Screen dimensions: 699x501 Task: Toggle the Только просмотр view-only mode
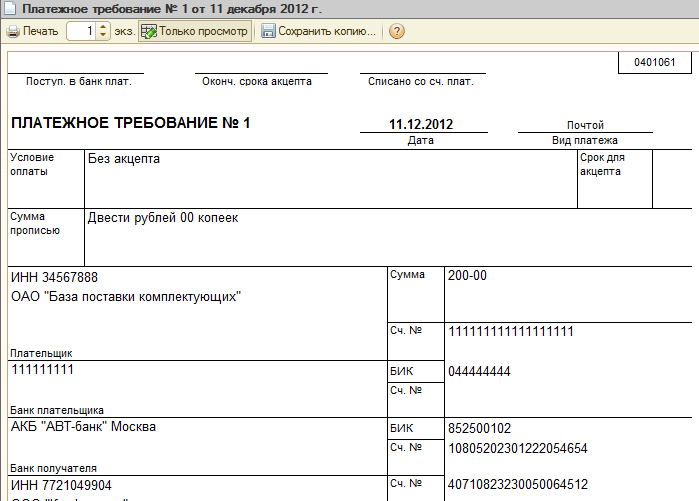point(195,31)
